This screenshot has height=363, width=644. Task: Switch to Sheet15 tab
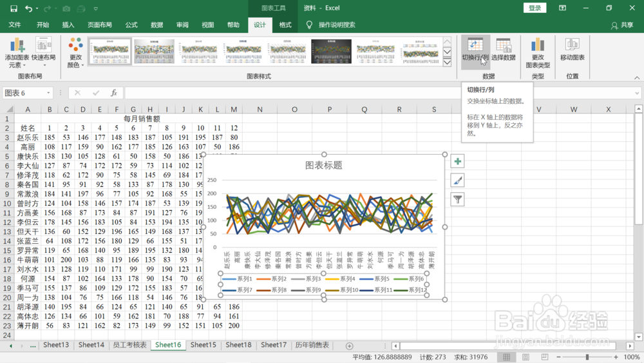click(203, 345)
